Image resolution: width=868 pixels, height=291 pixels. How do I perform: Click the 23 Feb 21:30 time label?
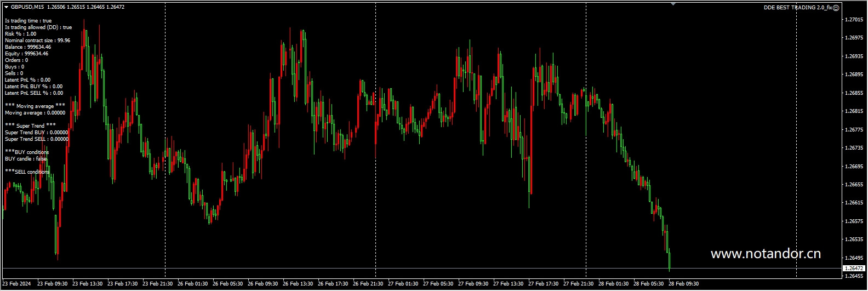tap(158, 284)
